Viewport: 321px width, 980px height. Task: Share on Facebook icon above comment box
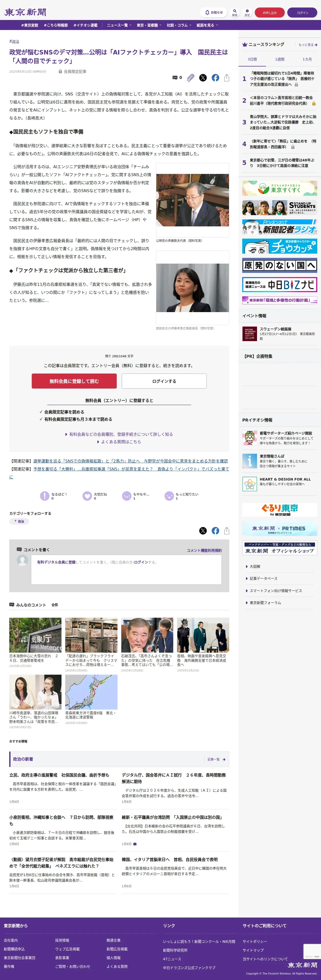[215, 531]
